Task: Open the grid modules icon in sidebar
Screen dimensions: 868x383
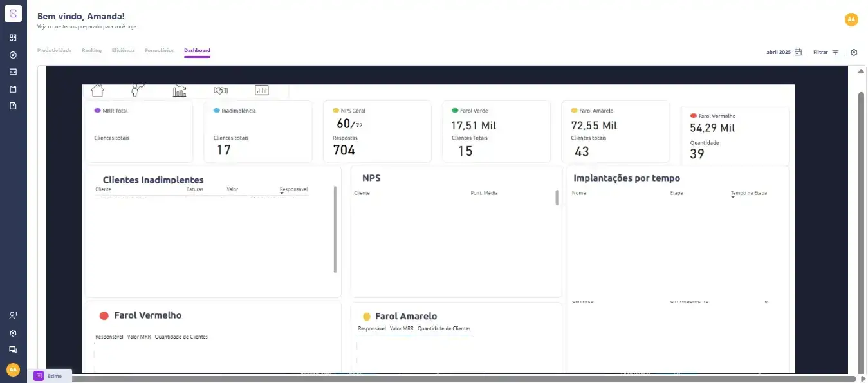Action: [x=13, y=38]
